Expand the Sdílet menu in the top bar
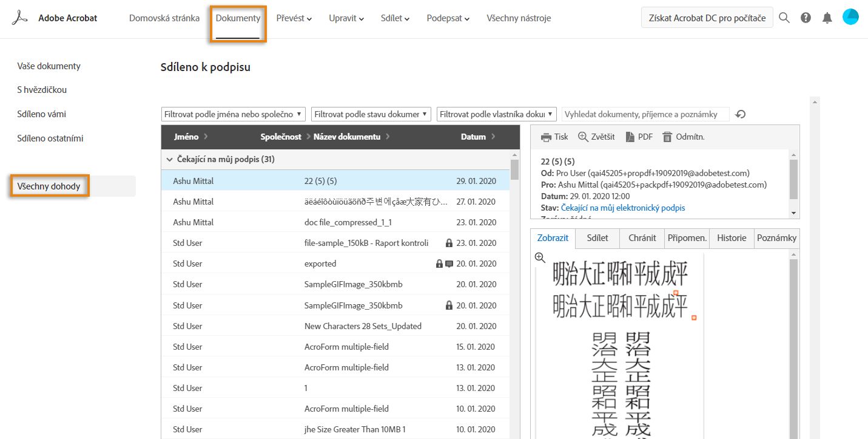Viewport: 868px width, 439px height. 395,18
